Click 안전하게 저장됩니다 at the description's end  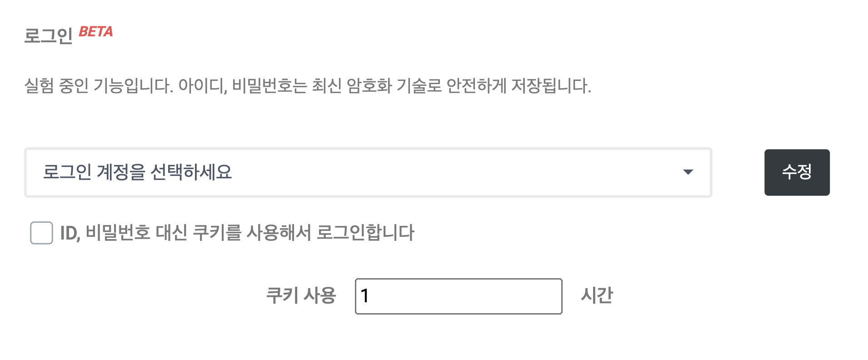pyautogui.click(x=518, y=85)
